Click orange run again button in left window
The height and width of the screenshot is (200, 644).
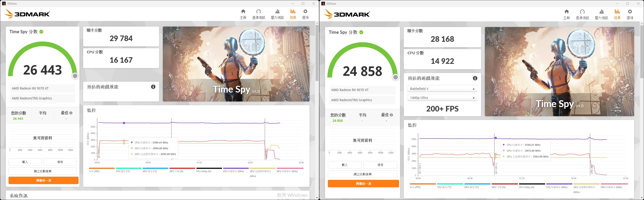click(x=44, y=181)
